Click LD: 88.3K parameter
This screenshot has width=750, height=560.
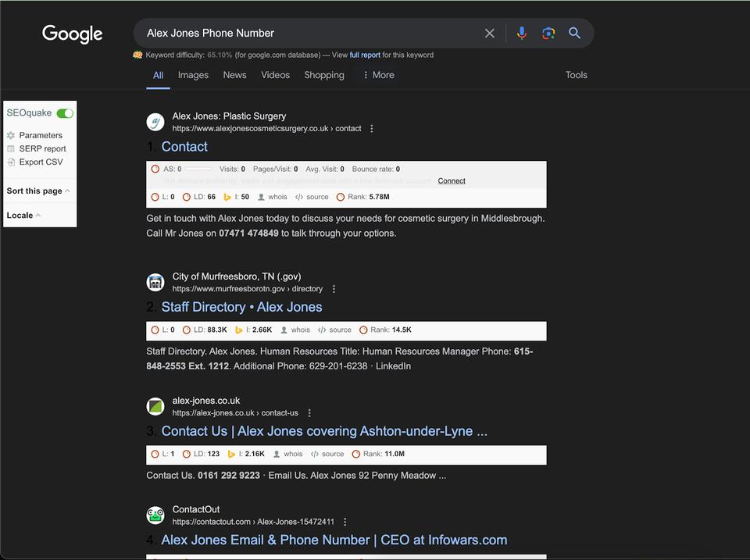[205, 330]
